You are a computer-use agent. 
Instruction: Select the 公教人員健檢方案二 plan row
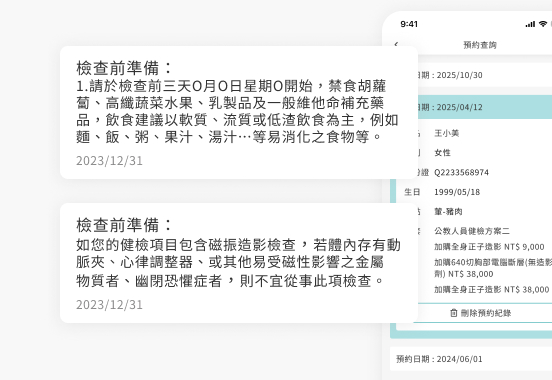click(472, 231)
